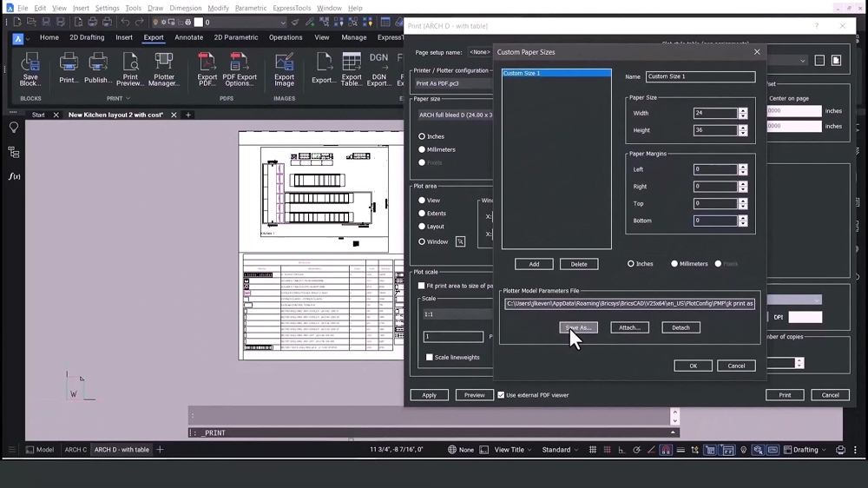
Task: Click Add custom paper size
Action: click(x=534, y=264)
